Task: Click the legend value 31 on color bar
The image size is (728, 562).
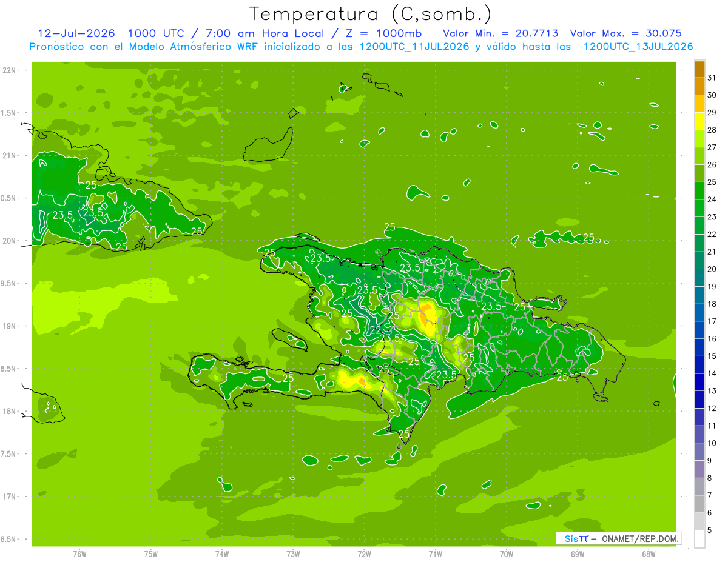Action: pyautogui.click(x=712, y=78)
